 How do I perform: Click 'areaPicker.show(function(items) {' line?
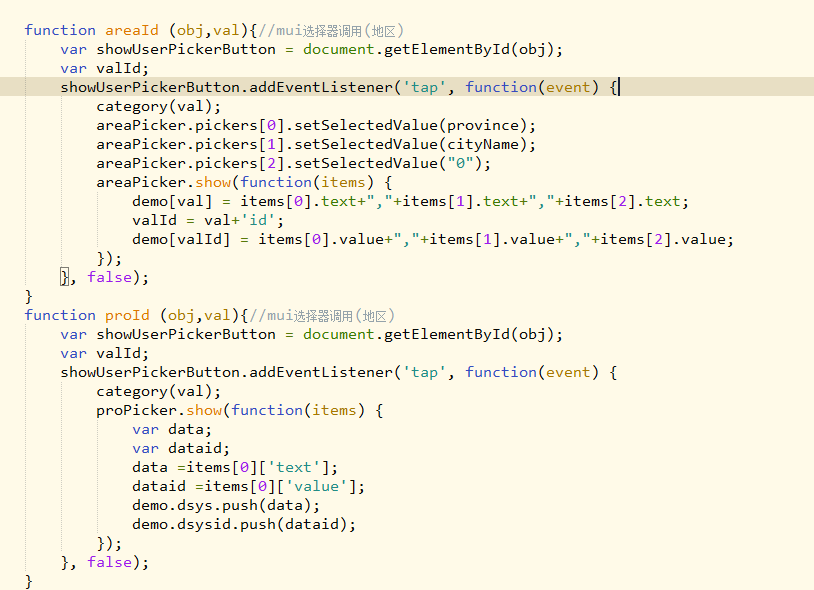point(244,182)
